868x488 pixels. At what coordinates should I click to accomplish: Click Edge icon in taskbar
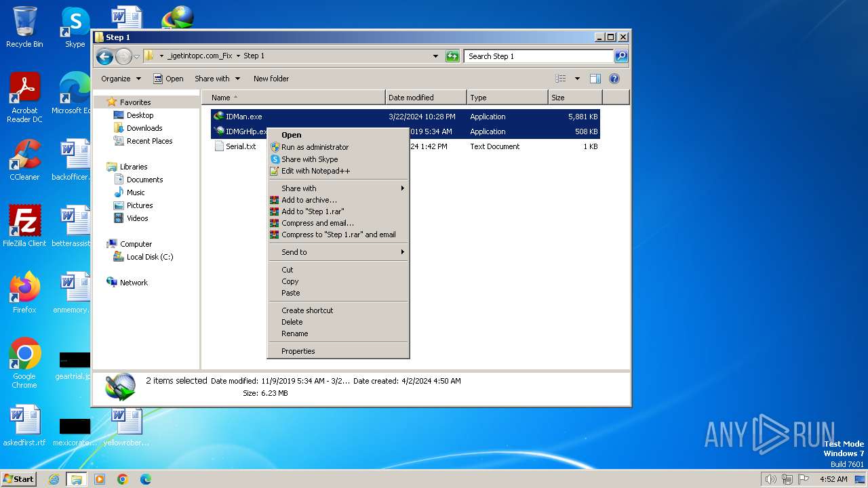[x=146, y=479]
